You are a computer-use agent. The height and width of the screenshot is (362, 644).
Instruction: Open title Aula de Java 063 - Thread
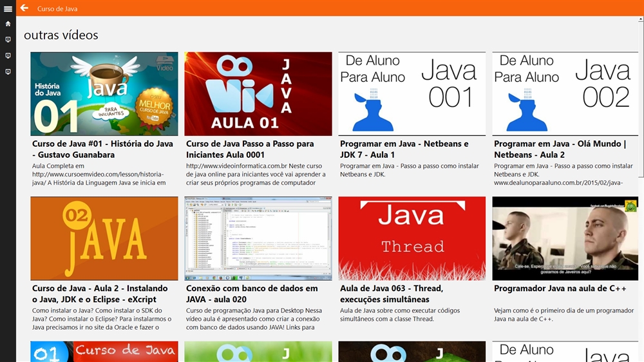[392, 294]
